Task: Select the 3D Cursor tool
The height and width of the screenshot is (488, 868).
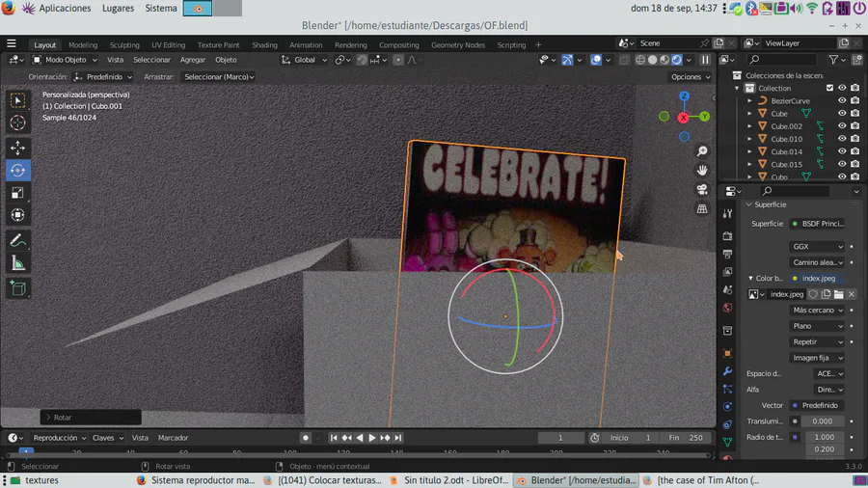Action: tap(17, 122)
